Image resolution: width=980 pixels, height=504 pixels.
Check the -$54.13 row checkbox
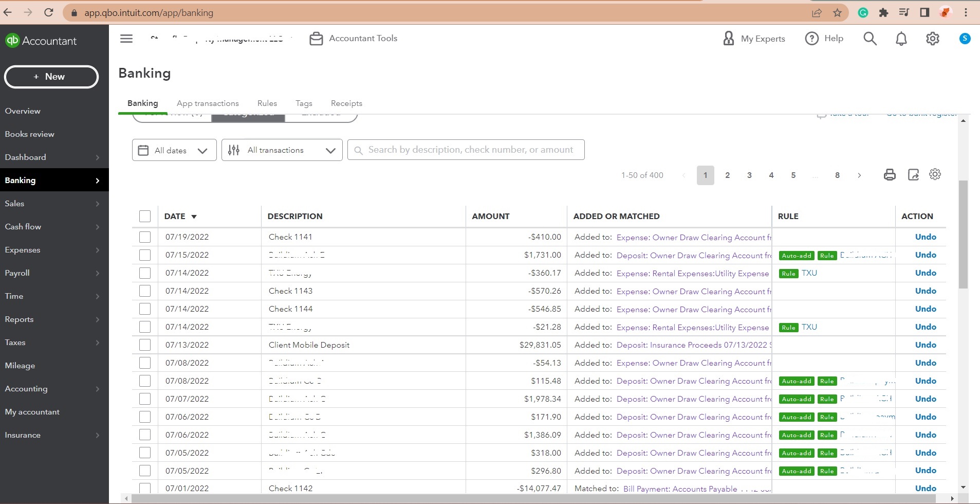145,363
